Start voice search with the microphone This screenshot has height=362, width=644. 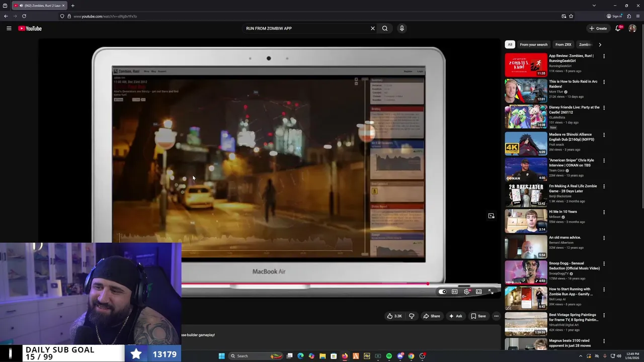[x=401, y=28]
